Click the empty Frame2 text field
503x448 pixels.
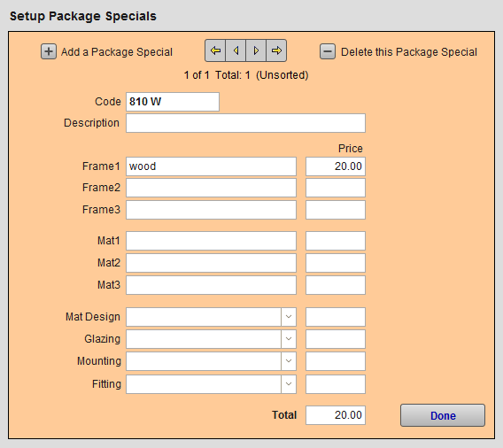point(211,188)
